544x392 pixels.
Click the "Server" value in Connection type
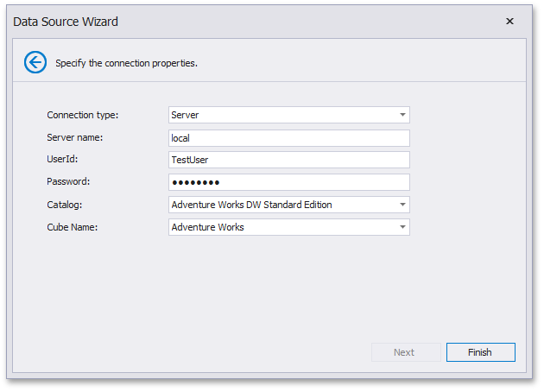(186, 115)
